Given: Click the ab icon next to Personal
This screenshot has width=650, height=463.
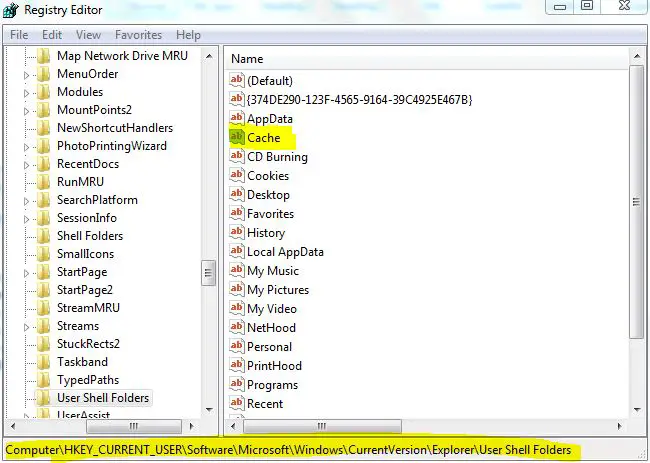Looking at the screenshot, I should click(236, 347).
